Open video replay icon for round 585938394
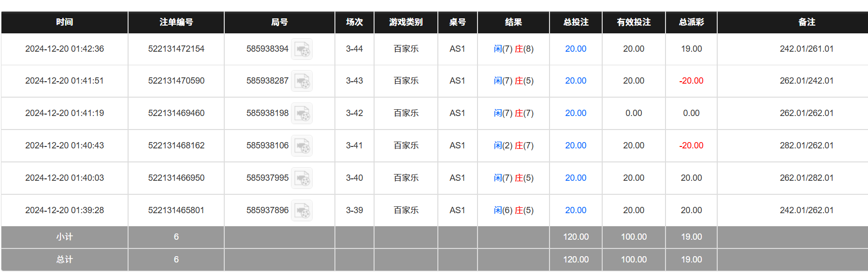Screen dimensions: 868x276 click(x=302, y=49)
